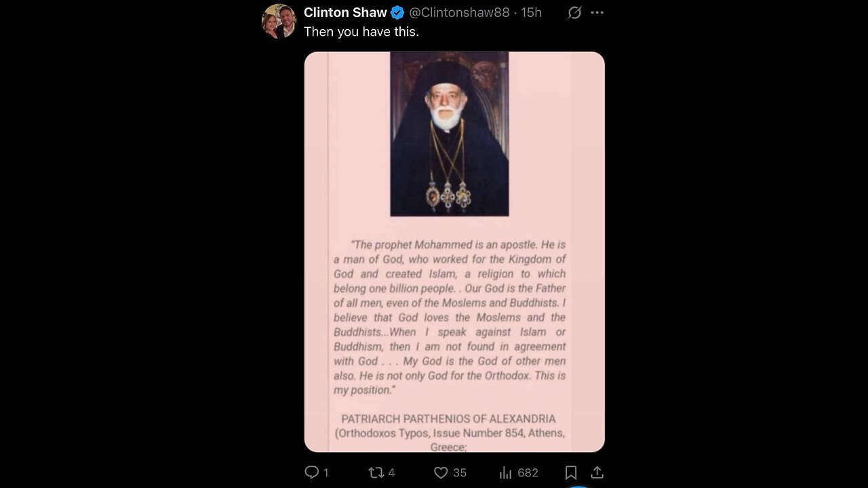The height and width of the screenshot is (488, 868).
Task: Open the repost menu arrows icon
Action: [x=376, y=472]
